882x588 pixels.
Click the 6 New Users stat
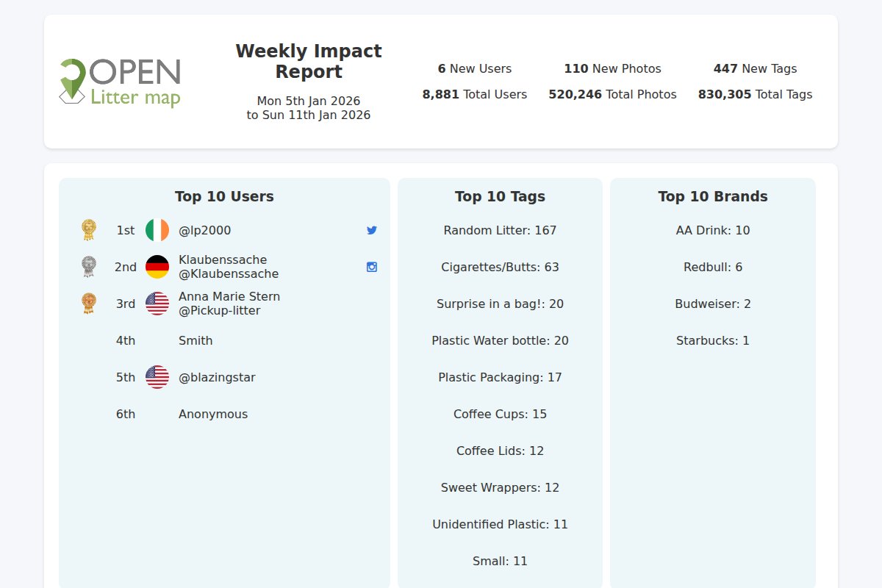(x=475, y=68)
